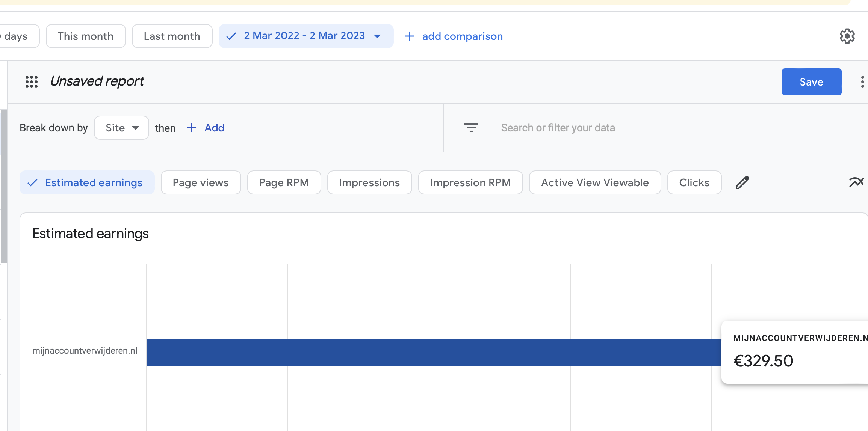Viewport: 868px width, 431px height.
Task: Enable the Page views metric
Action: (x=201, y=182)
